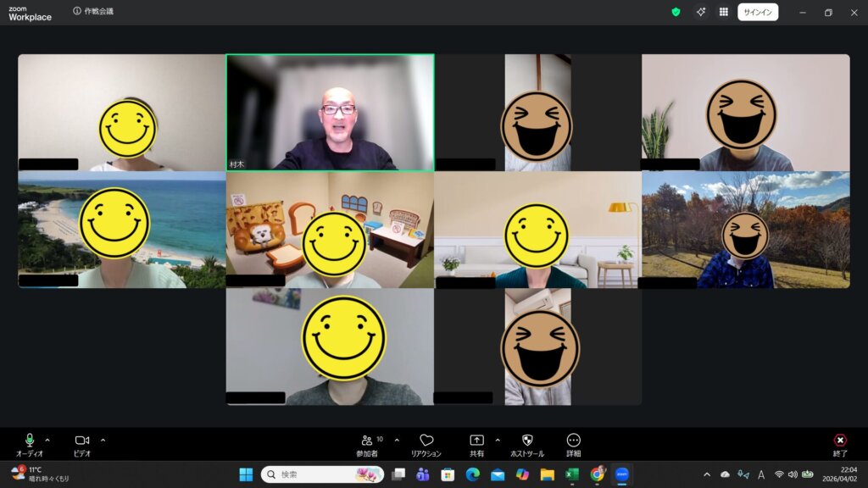This screenshot has width=868, height=488.
Task: Click the meeting info icon beside 作戦会議
Action: (77, 12)
